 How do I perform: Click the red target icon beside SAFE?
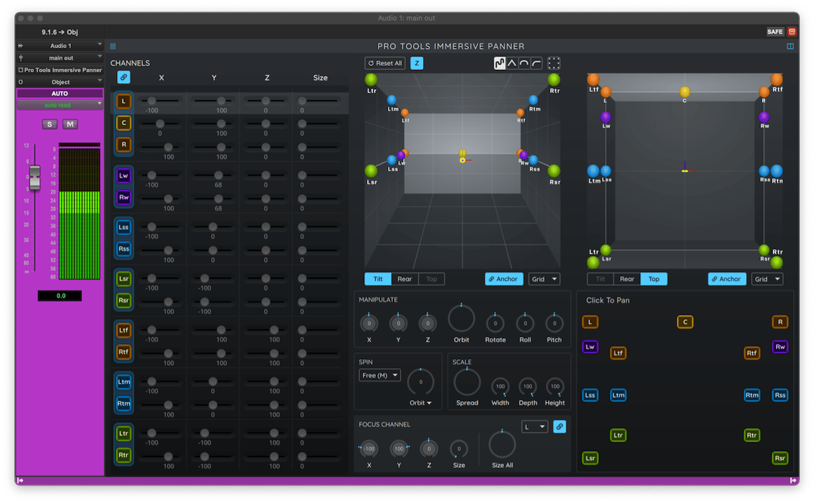[x=792, y=31]
